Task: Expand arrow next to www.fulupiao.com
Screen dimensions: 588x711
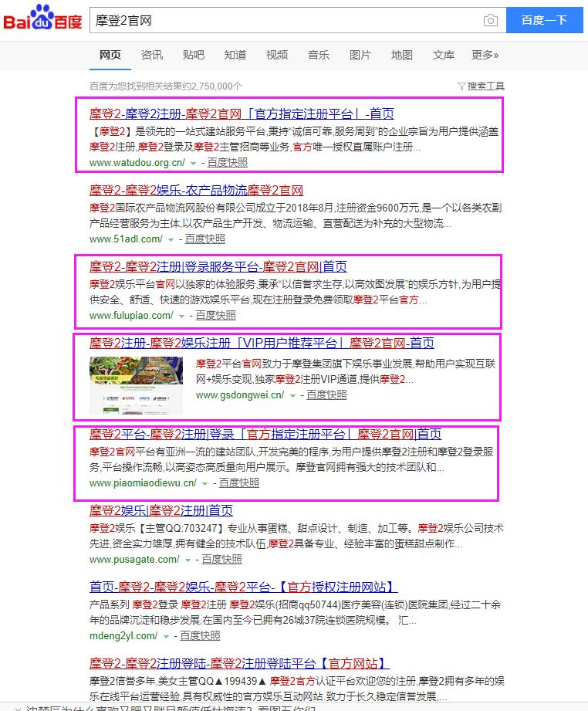Action: 182,316
